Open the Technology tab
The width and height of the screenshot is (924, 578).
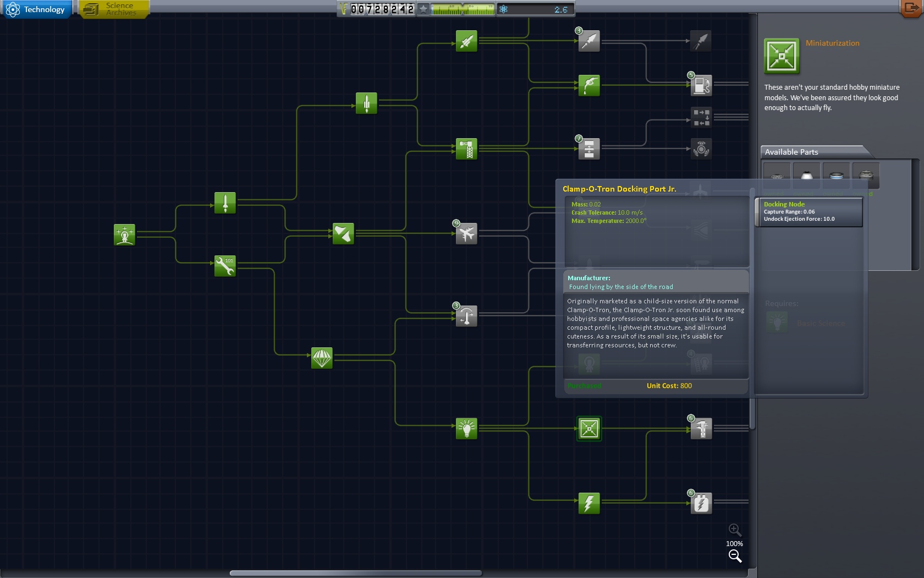[37, 9]
